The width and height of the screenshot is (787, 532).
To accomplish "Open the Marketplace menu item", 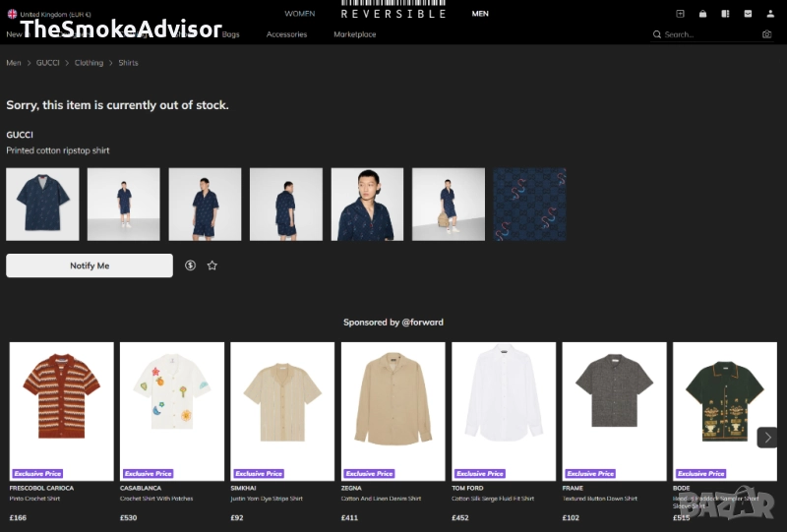I will (x=355, y=34).
